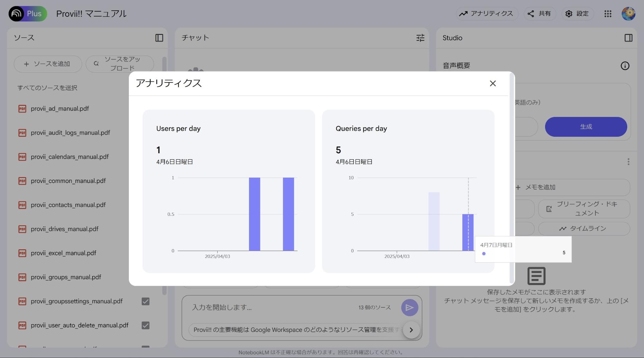Image resolution: width=644 pixels, height=358 pixels.
Task: Toggle checkbox for provii_groupssettings_manual.pdf
Action: tap(146, 301)
